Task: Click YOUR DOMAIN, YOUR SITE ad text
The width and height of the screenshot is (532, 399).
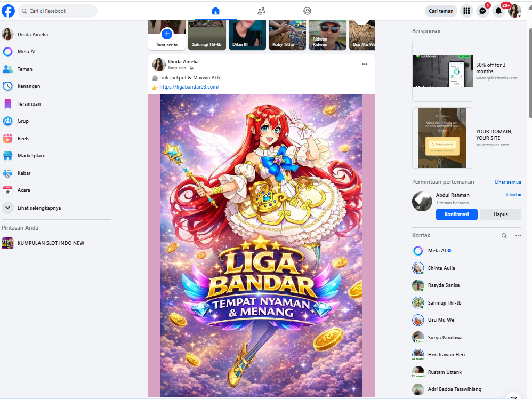Action: pyautogui.click(x=494, y=134)
